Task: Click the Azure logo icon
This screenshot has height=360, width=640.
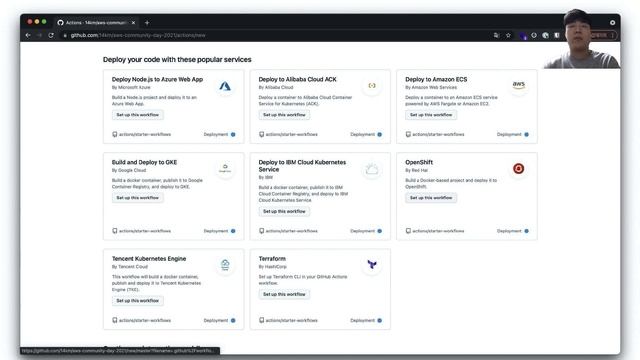Action: [x=225, y=86]
